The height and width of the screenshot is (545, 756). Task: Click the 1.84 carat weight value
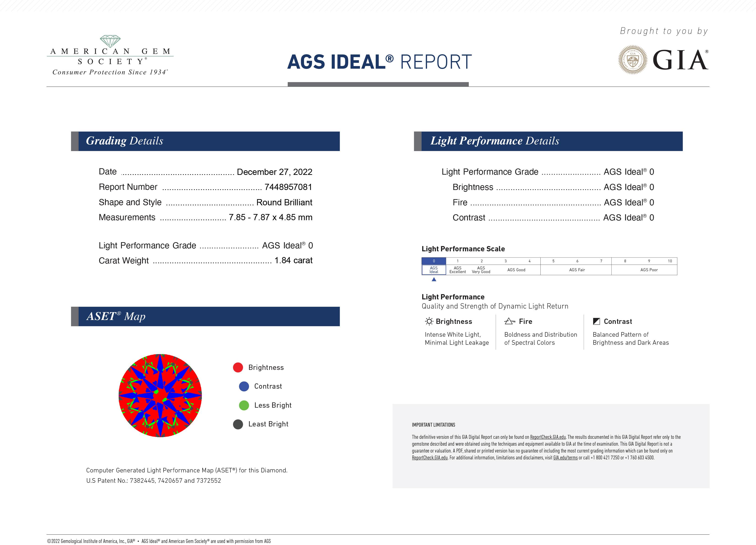(293, 260)
